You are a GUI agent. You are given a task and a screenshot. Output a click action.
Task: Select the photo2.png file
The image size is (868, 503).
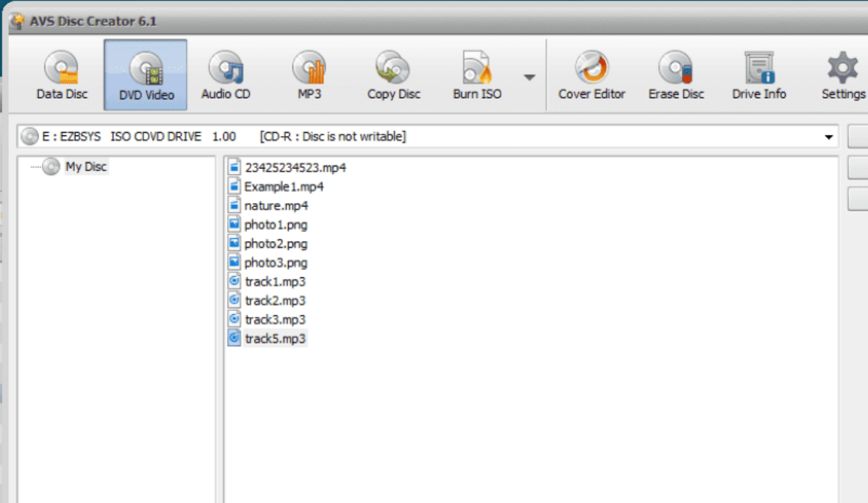point(276,244)
